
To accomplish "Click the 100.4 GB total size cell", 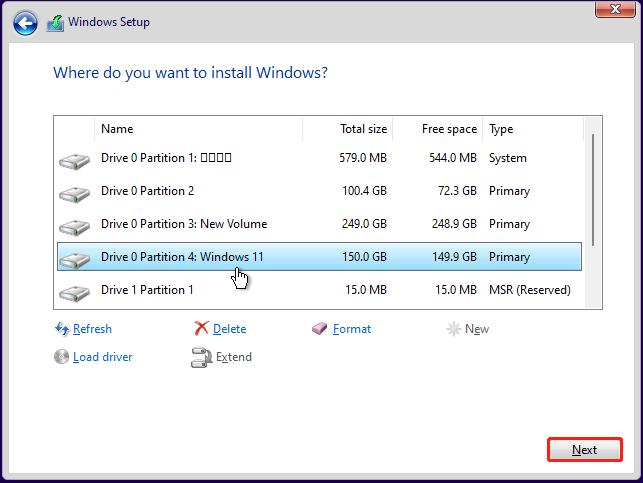I will coord(365,191).
